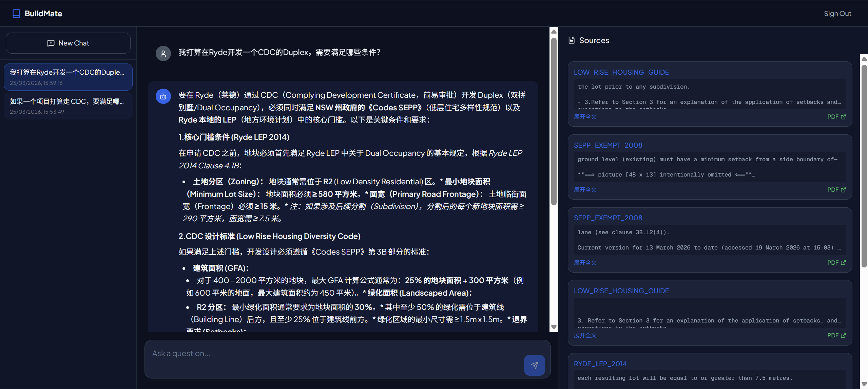
Task: Open the RYDE_LEP_2014 source title
Action: [x=600, y=364]
